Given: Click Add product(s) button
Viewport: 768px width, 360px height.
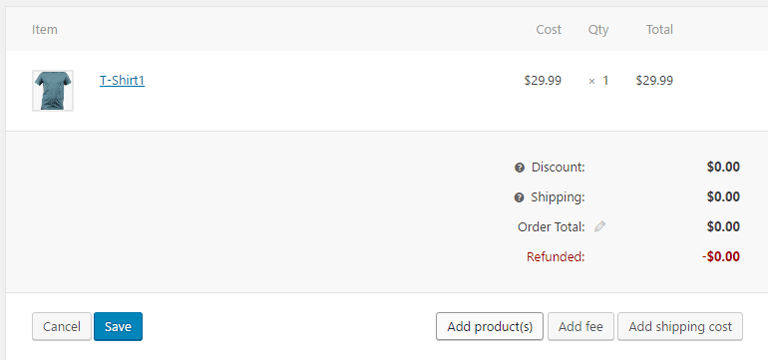Looking at the screenshot, I should pyautogui.click(x=490, y=326).
